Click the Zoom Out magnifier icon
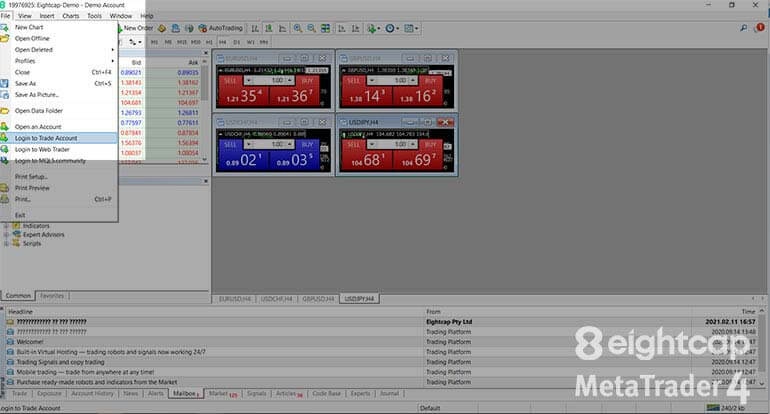The height and width of the screenshot is (414, 770). click(x=311, y=28)
